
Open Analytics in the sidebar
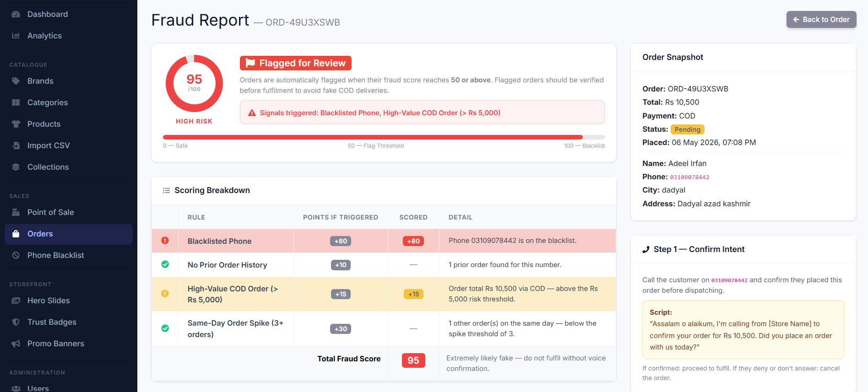(69, 36)
